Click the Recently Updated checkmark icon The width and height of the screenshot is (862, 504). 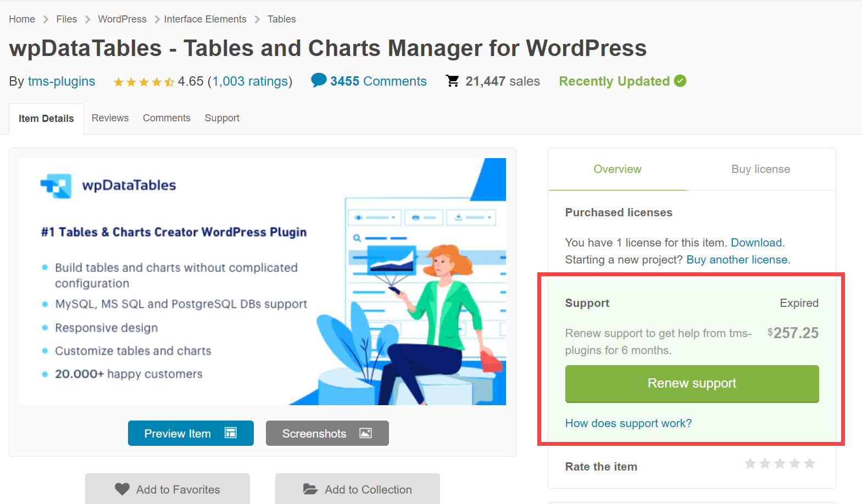tap(680, 81)
